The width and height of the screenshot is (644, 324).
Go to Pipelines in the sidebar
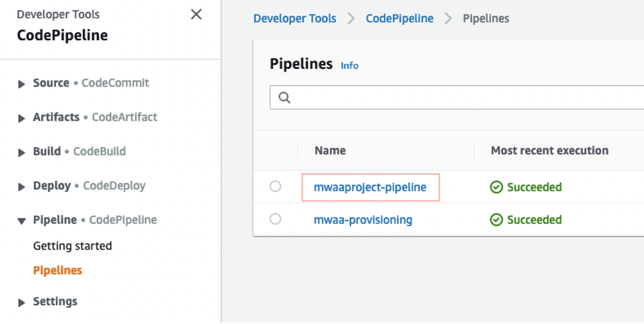[58, 271]
